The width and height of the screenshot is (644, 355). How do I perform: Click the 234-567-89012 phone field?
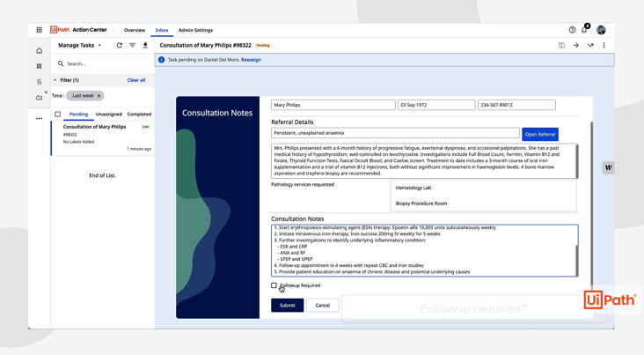(x=516, y=105)
